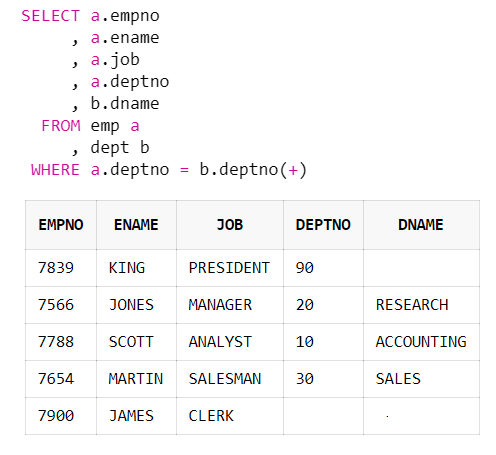Screen dimensions: 496x455
Task: Select cell 7788 in the EMPNO column
Action: click(61, 342)
